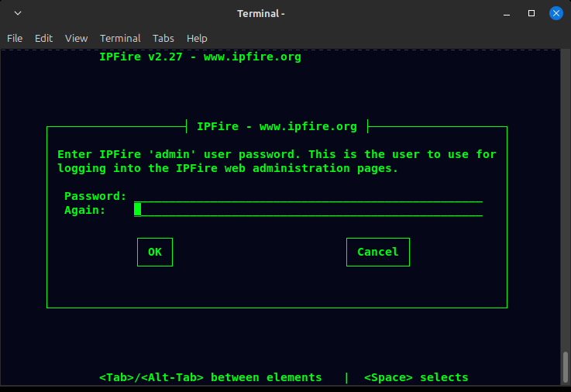Click the '<Space> selects' hint text
The width and height of the screenshot is (571, 392).
tap(416, 377)
